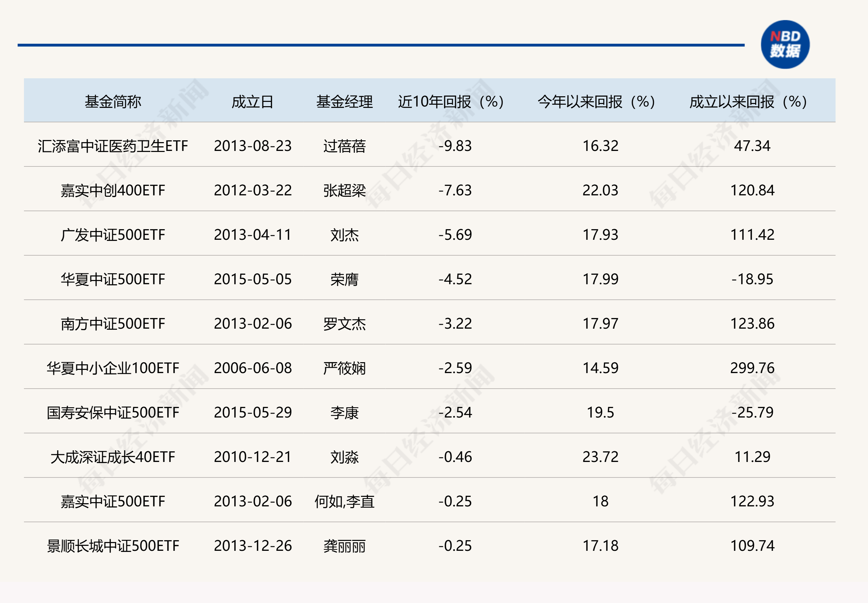Select 国寿安保中证500ETF fund name
This screenshot has height=603, width=868.
(x=113, y=413)
